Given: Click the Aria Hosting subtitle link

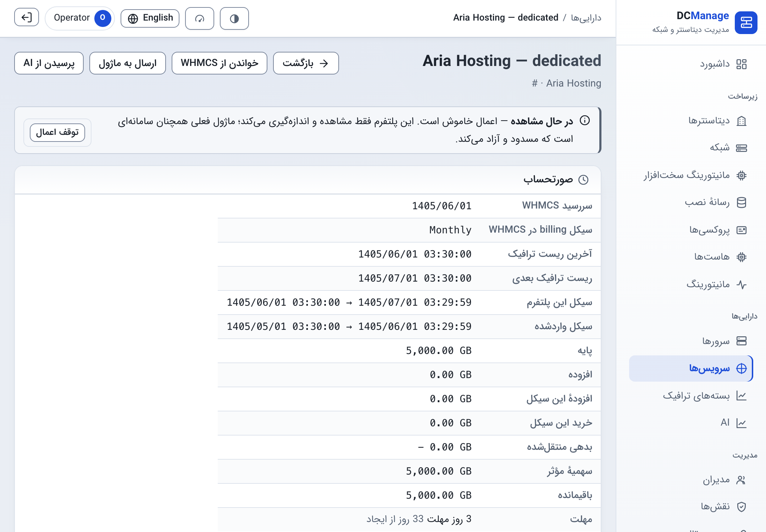Looking at the screenshot, I should coord(573,83).
